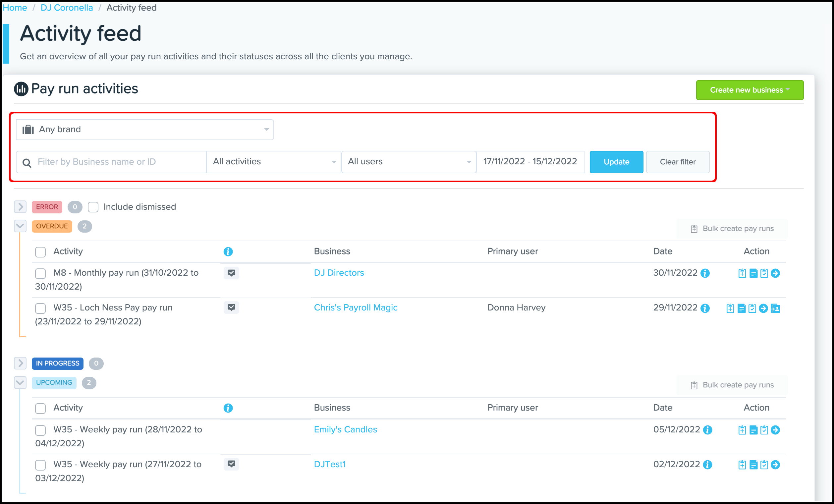The width and height of the screenshot is (834, 504).
Task: Check select-all box in Overdue table header
Action: click(40, 252)
